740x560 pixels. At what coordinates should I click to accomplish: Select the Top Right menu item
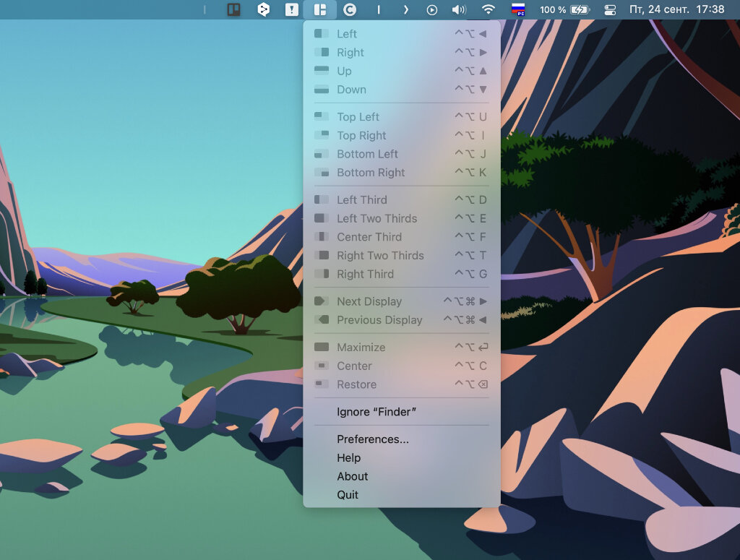(x=402, y=135)
